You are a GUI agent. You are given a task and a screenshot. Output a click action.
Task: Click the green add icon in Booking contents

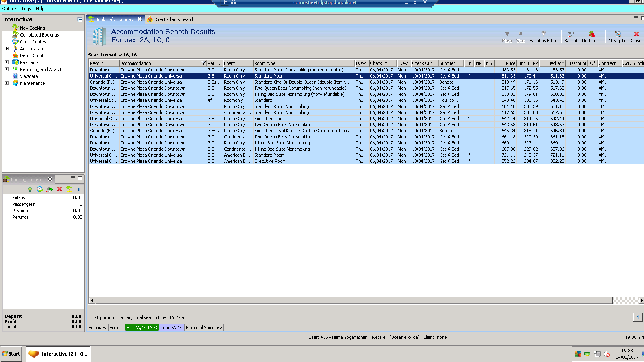[30, 189]
